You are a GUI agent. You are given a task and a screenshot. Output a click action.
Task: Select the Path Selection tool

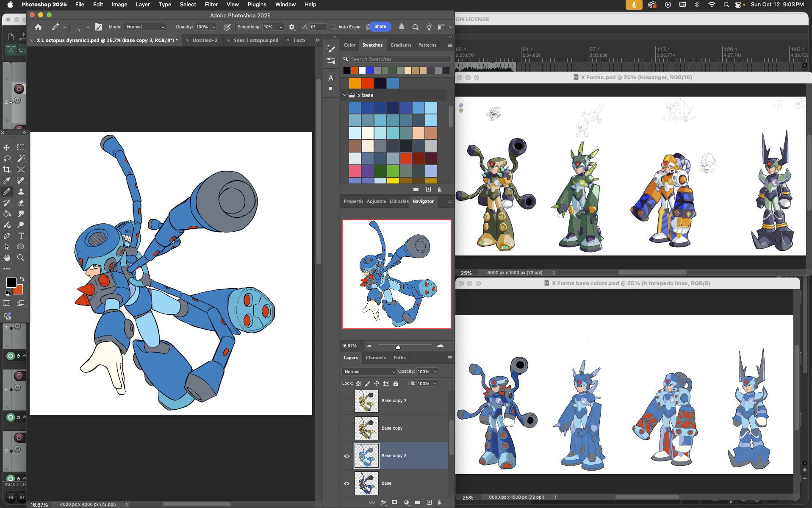tap(7, 247)
